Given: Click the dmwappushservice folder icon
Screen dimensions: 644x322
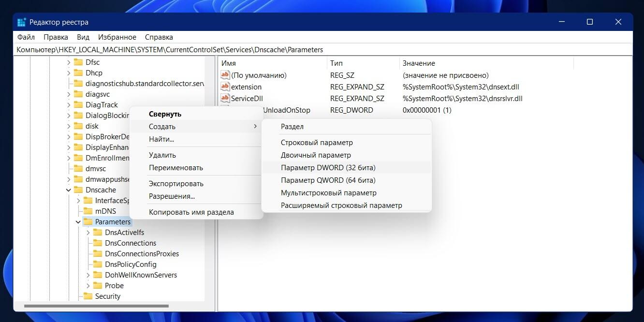Looking at the screenshot, I should pyautogui.click(x=78, y=179).
